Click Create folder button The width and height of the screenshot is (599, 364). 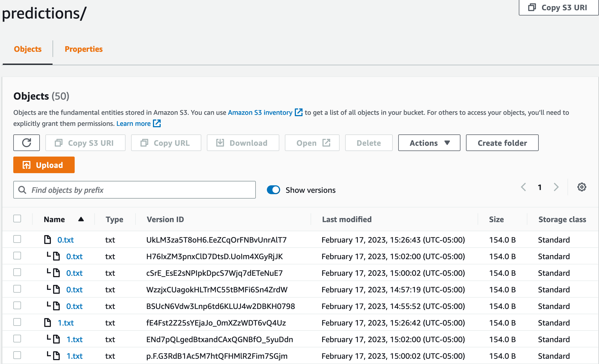tap(502, 143)
